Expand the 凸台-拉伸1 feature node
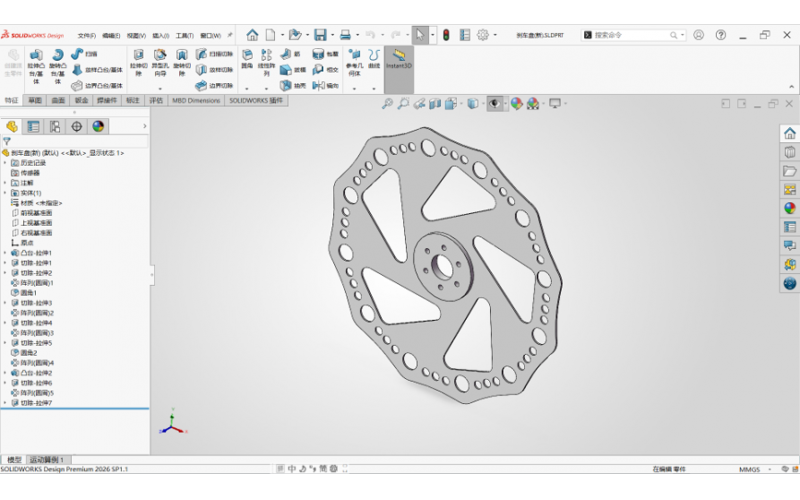The height and width of the screenshot is (500, 800). point(5,253)
